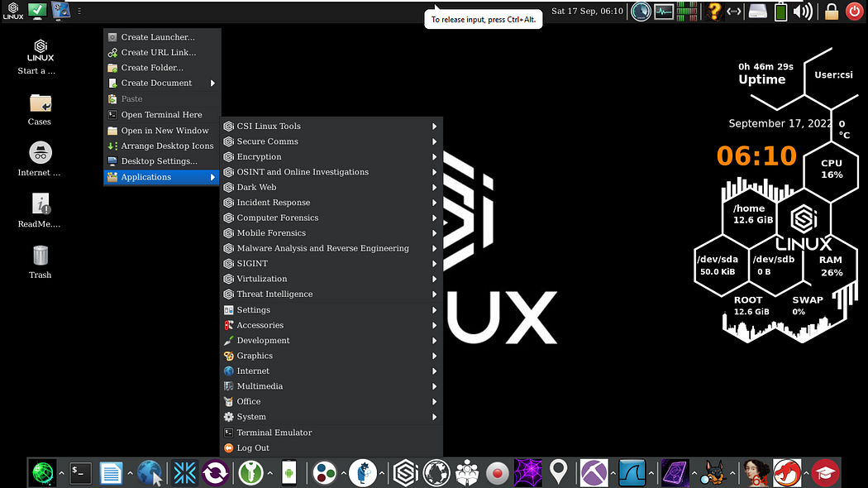868x488 pixels.
Task: Select the Trash desktop icon
Action: pyautogui.click(x=40, y=262)
